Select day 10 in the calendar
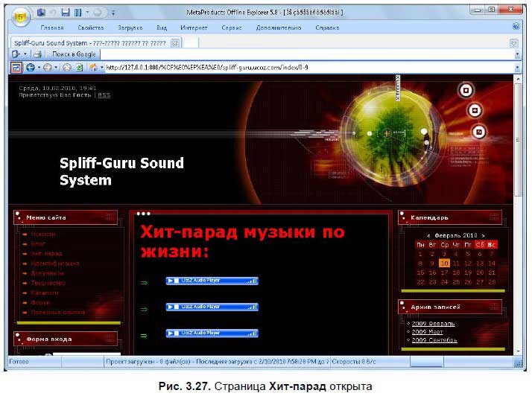The image size is (532, 396). (444, 263)
